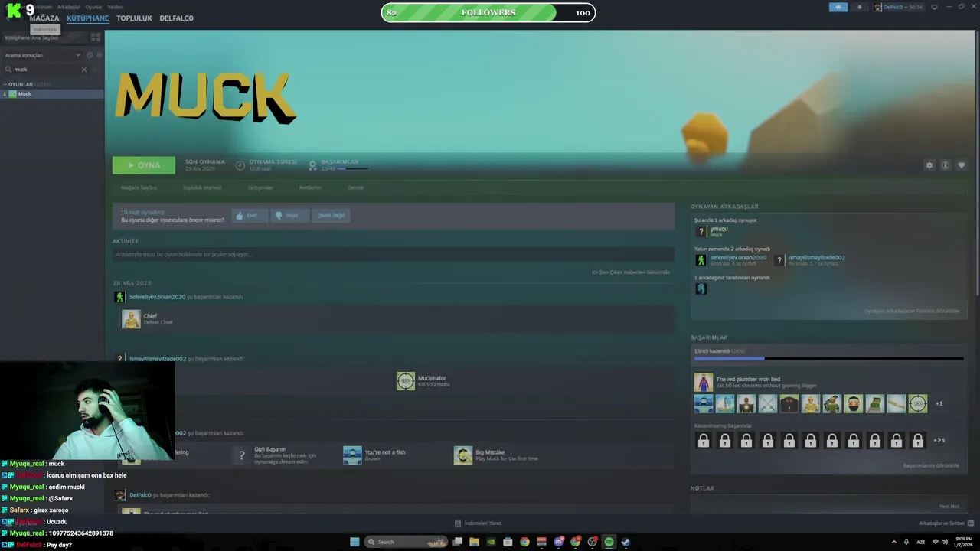Image resolution: width=980 pixels, height=551 pixels.
Task: Click the Chief achievement icon
Action: (131, 319)
